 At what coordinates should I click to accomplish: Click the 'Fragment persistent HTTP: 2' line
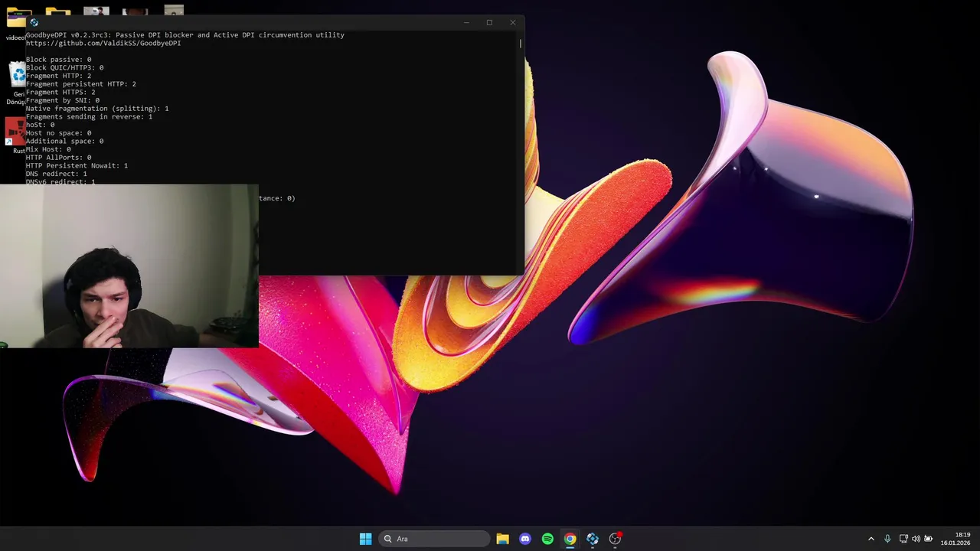point(81,84)
